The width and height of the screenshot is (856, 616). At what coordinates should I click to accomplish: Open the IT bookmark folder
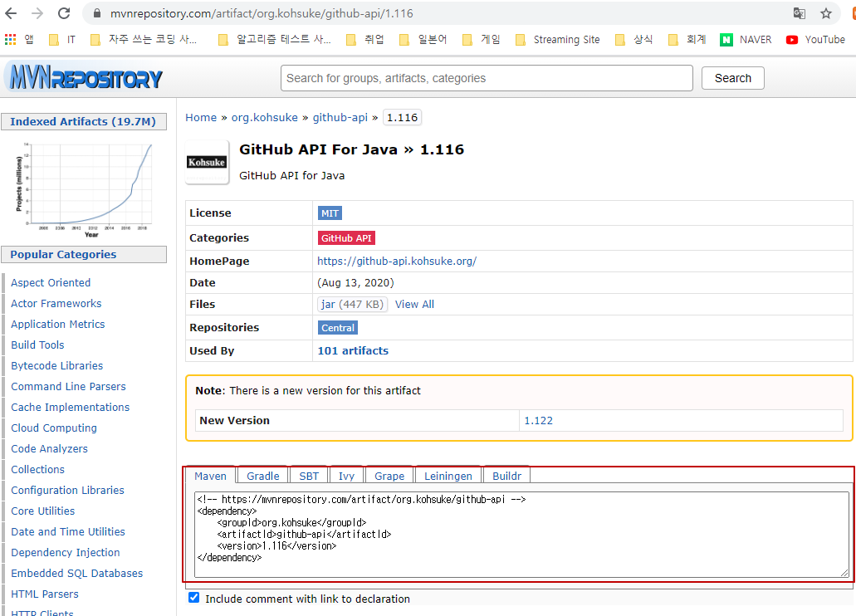62,39
